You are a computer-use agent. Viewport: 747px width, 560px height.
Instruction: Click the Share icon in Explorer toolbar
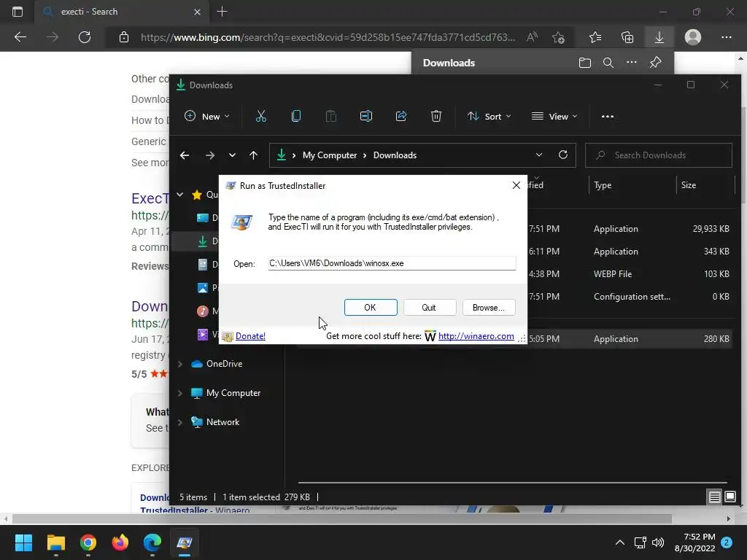(401, 116)
